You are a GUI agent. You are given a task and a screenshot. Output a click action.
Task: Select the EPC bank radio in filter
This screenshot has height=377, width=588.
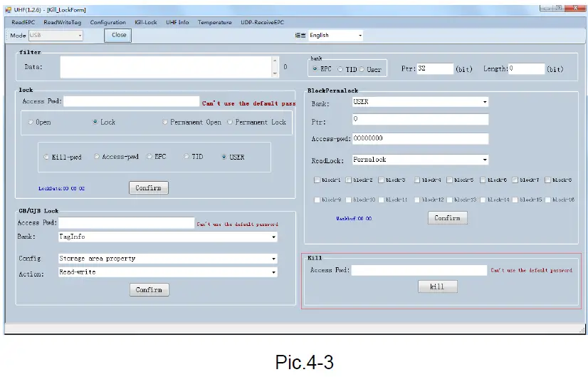click(315, 68)
